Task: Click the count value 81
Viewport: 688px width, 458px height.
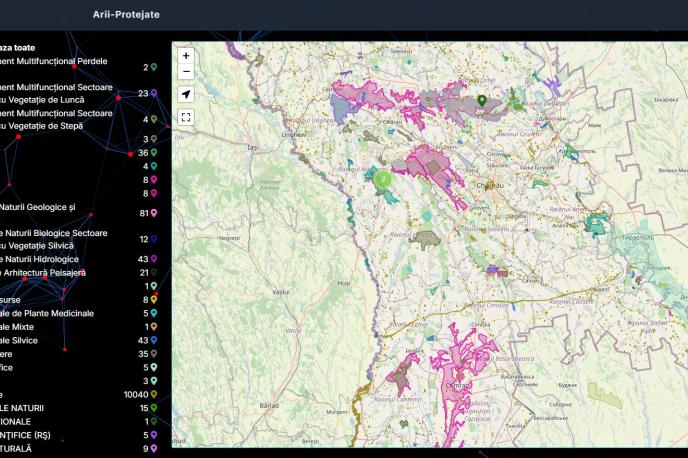Action: pos(144,214)
